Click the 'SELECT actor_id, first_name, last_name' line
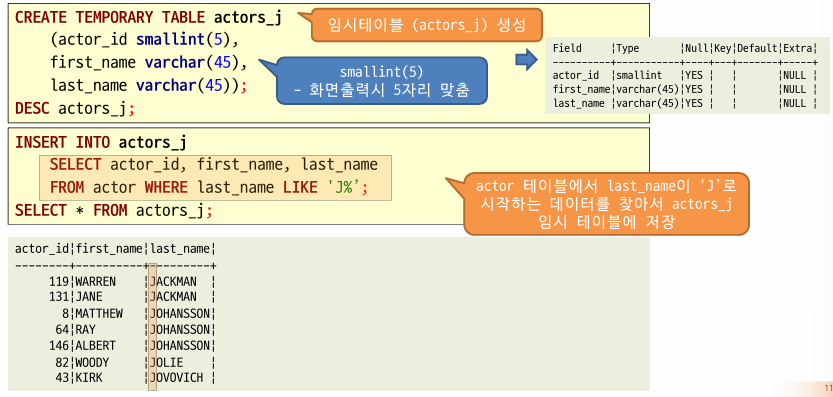Image resolution: width=833 pixels, height=397 pixels. [x=214, y=165]
